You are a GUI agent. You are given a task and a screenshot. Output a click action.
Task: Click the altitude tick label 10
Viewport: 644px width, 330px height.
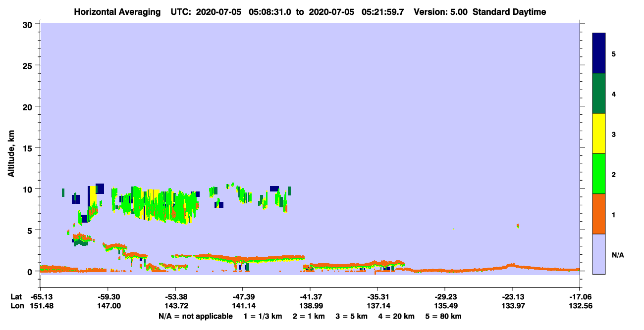tap(29, 189)
